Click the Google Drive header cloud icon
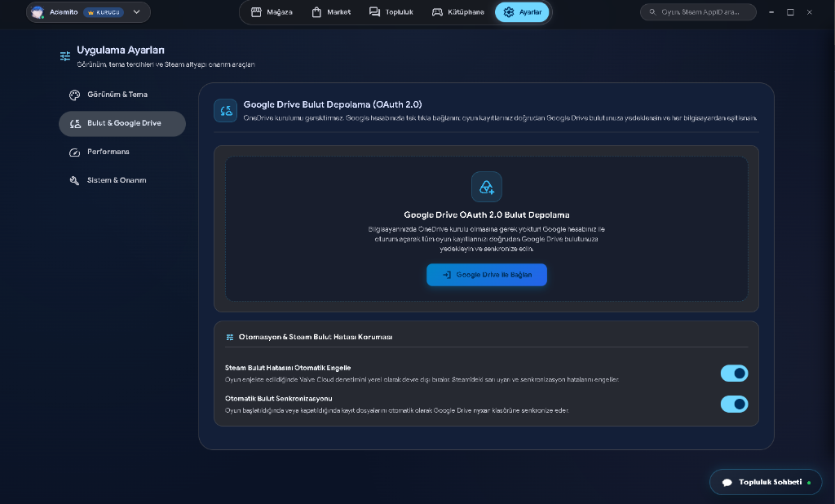The height and width of the screenshot is (504, 835). (226, 111)
